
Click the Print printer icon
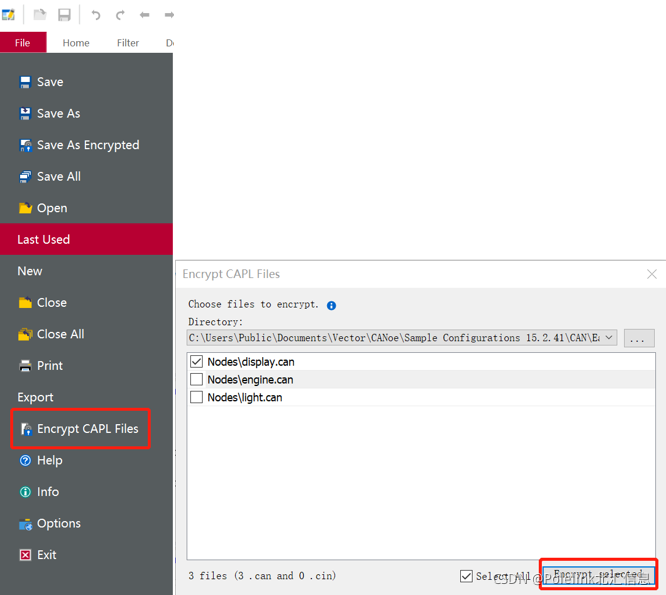point(25,366)
